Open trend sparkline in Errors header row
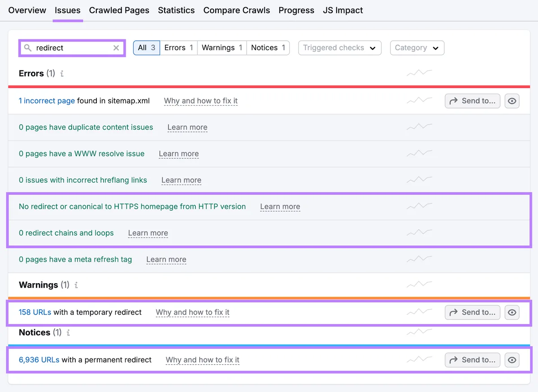This screenshot has height=392, width=538. click(x=420, y=73)
